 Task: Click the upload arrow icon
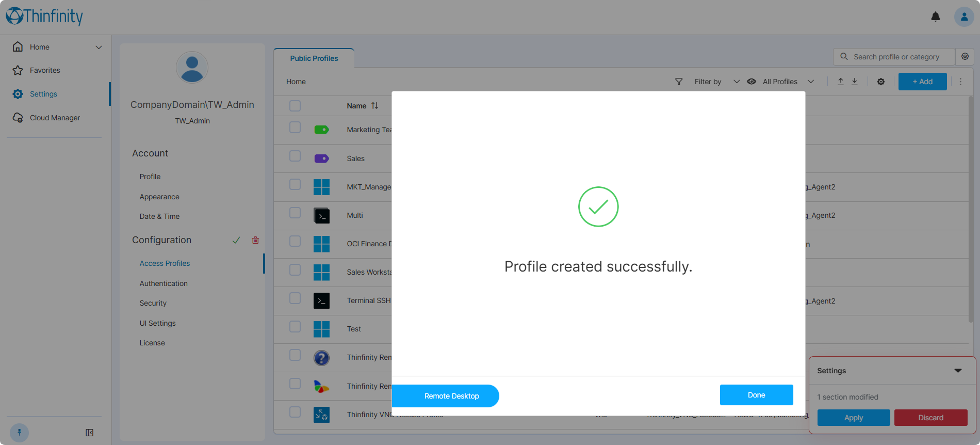(840, 82)
